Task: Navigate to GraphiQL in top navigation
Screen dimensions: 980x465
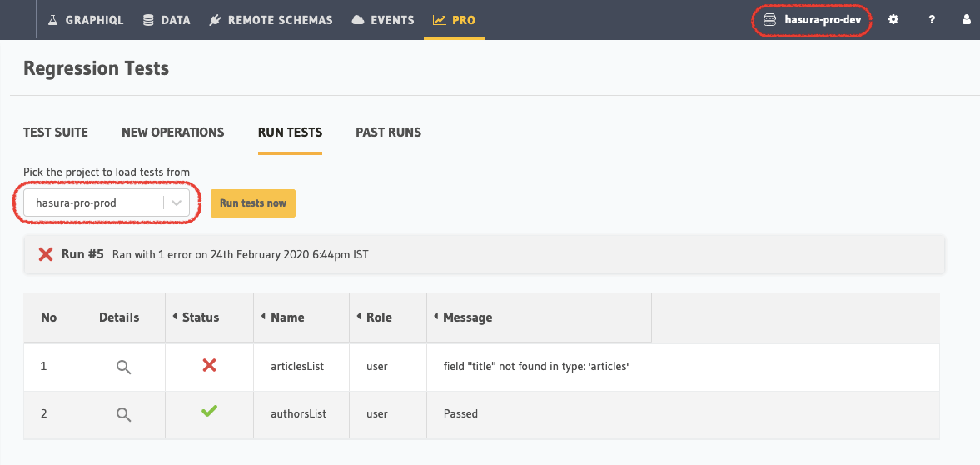Action: point(85,19)
